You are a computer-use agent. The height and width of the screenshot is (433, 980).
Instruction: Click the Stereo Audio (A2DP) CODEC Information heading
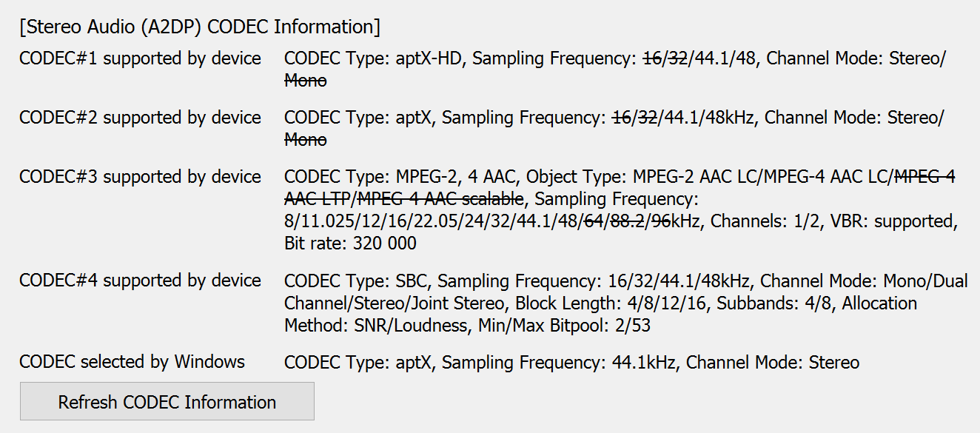200,27
